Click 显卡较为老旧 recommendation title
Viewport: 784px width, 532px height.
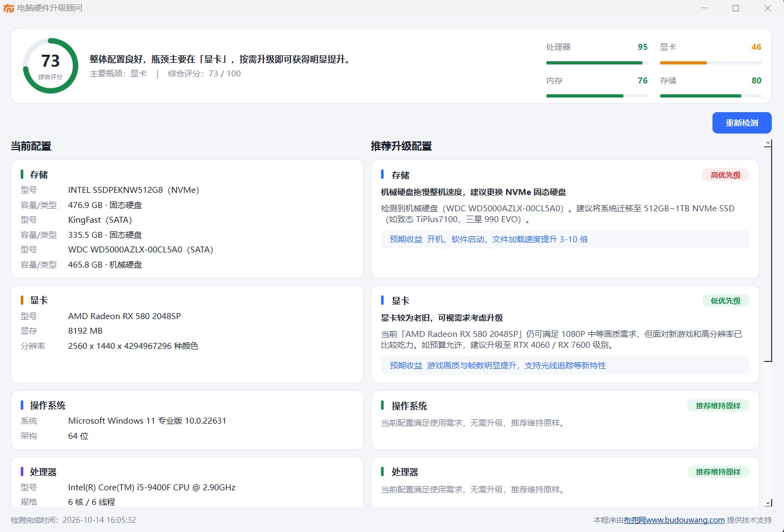[x=442, y=318]
